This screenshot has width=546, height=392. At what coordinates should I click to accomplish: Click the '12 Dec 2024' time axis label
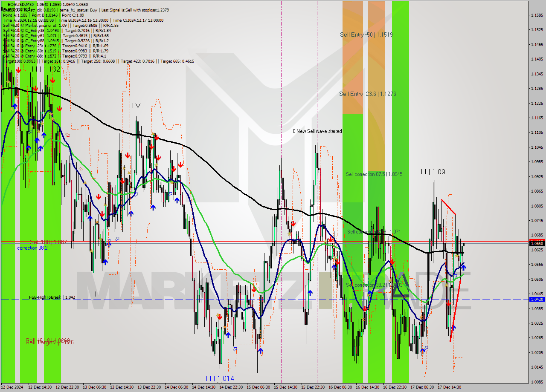pos(12,387)
